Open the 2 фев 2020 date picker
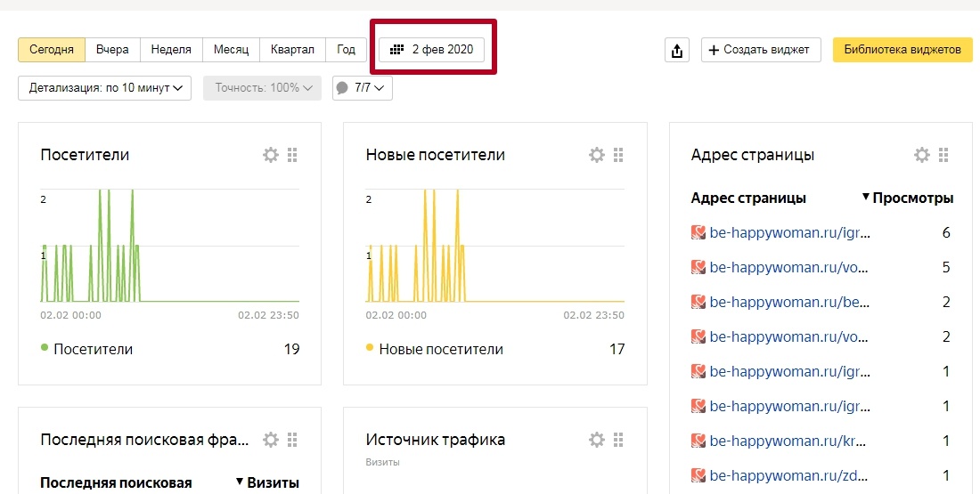This screenshot has height=494, width=980. (432, 50)
